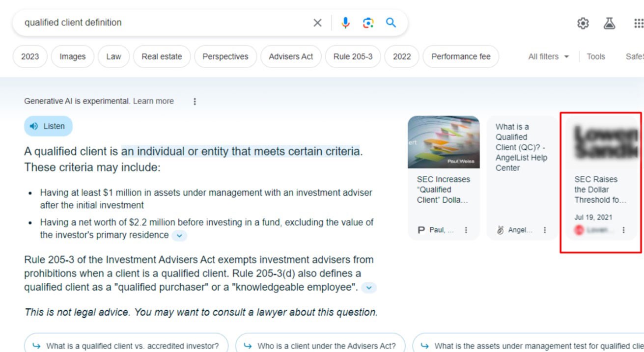Viewport: 644px width, 352px height.
Task: Open the three-dot menu beside Learn more
Action: point(195,101)
